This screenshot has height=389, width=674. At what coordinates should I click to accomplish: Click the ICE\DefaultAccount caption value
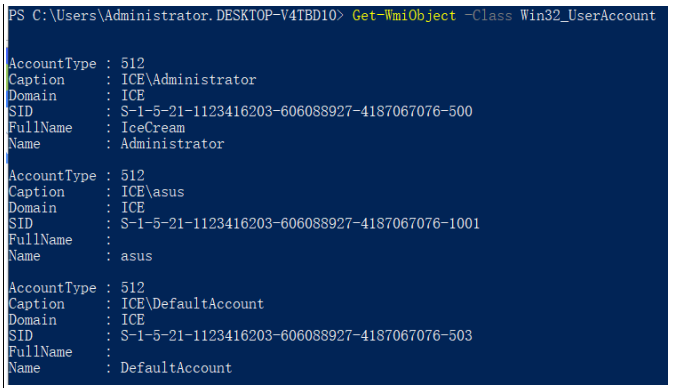click(192, 304)
